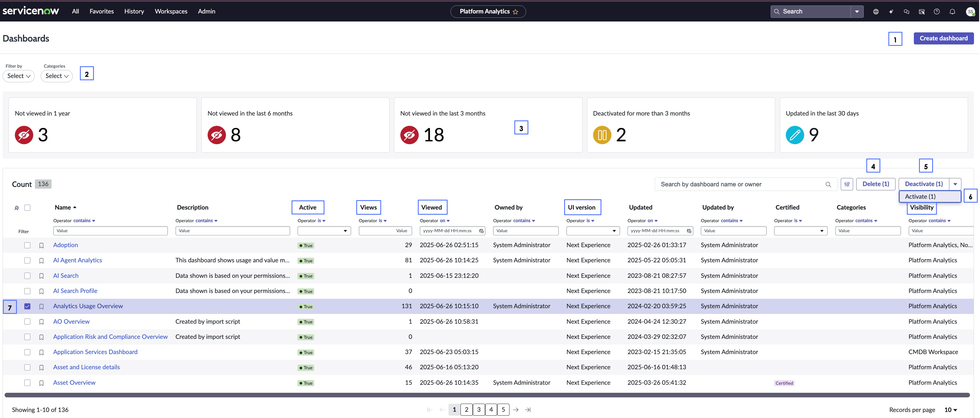Open the SS user avatar menu
The width and height of the screenshot is (980, 418).
[x=971, y=12]
